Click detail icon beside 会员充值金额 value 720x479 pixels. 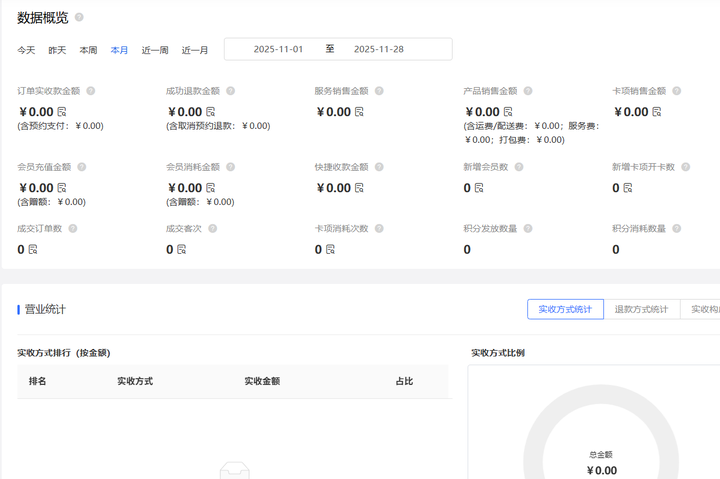(62, 188)
